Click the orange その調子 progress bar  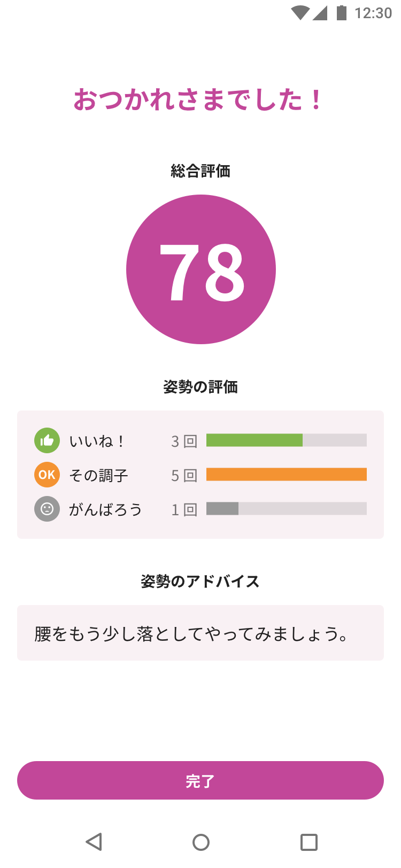tap(286, 475)
